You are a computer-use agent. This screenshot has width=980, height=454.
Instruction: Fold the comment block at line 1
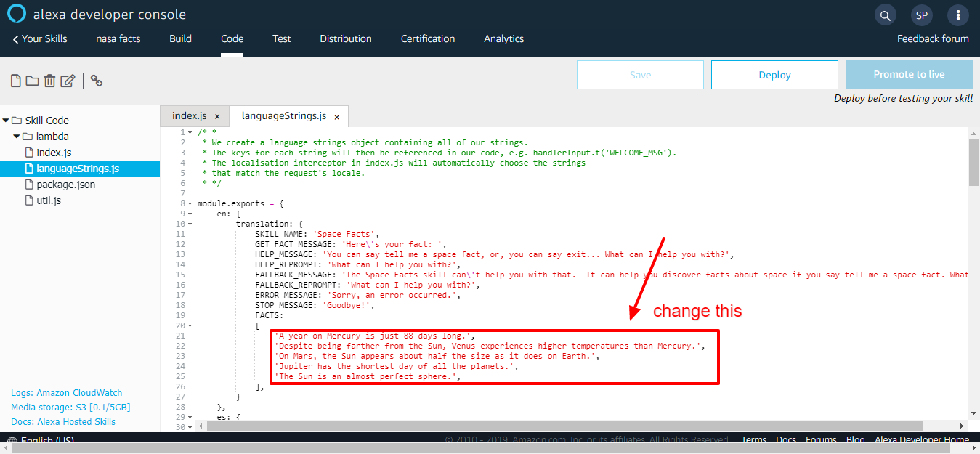tap(190, 133)
